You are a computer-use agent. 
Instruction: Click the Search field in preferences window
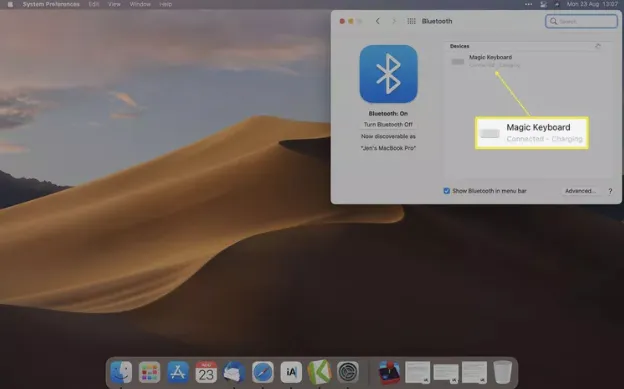pyautogui.click(x=581, y=21)
